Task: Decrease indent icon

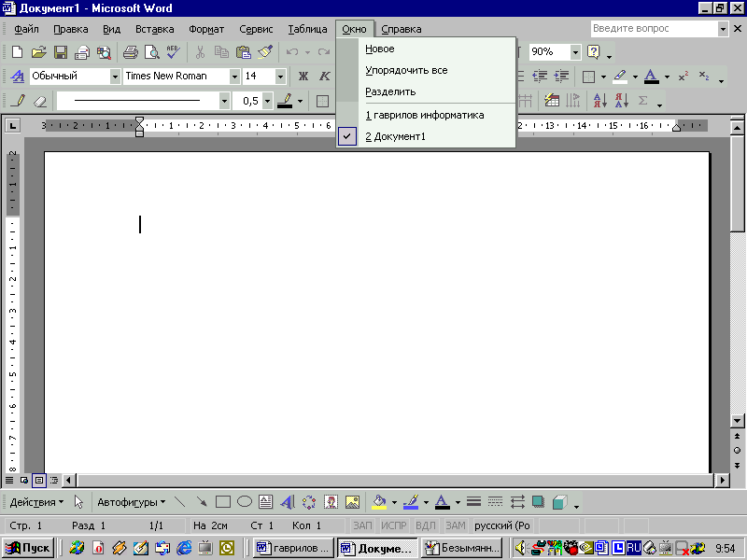Action: (x=540, y=77)
